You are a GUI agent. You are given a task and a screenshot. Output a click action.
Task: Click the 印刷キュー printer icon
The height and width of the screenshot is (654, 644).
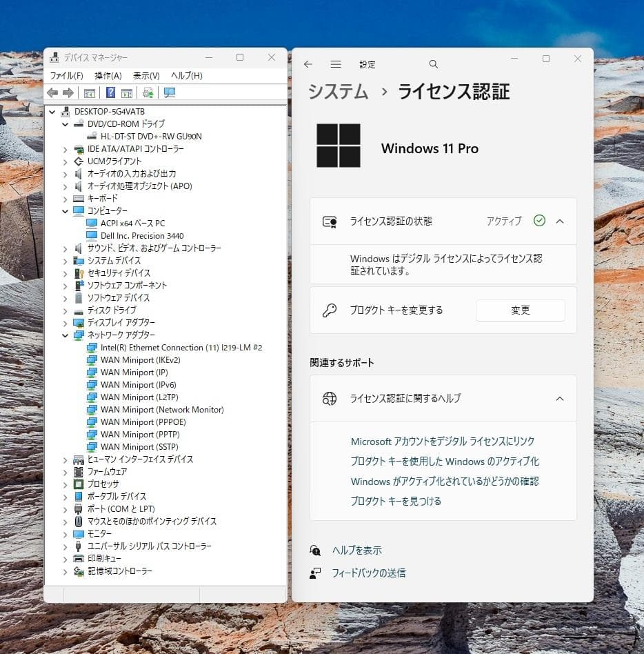(79, 559)
